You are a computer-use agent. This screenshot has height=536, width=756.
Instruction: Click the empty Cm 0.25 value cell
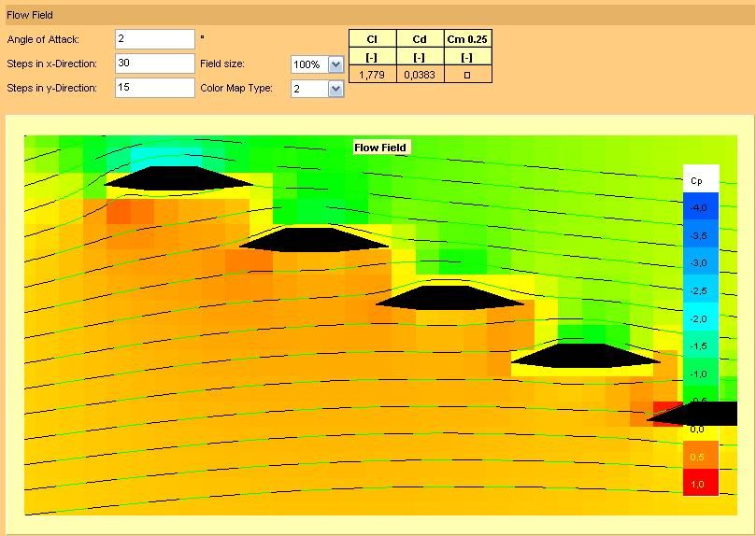(467, 75)
